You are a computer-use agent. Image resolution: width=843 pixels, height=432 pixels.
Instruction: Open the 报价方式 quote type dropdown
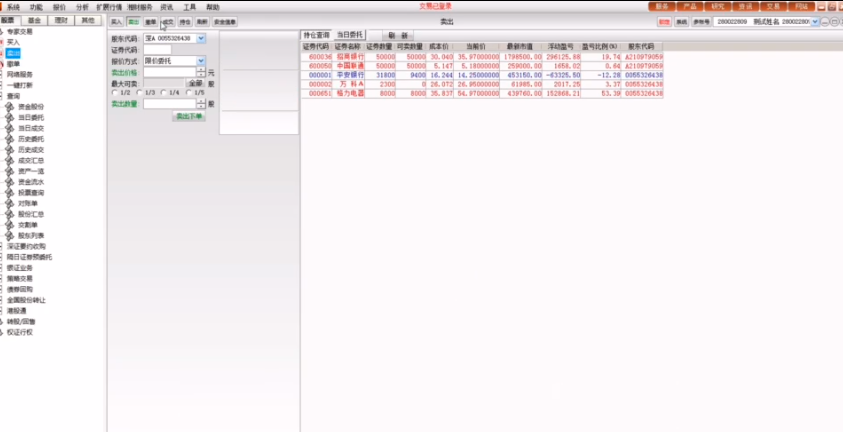pyautogui.click(x=201, y=61)
